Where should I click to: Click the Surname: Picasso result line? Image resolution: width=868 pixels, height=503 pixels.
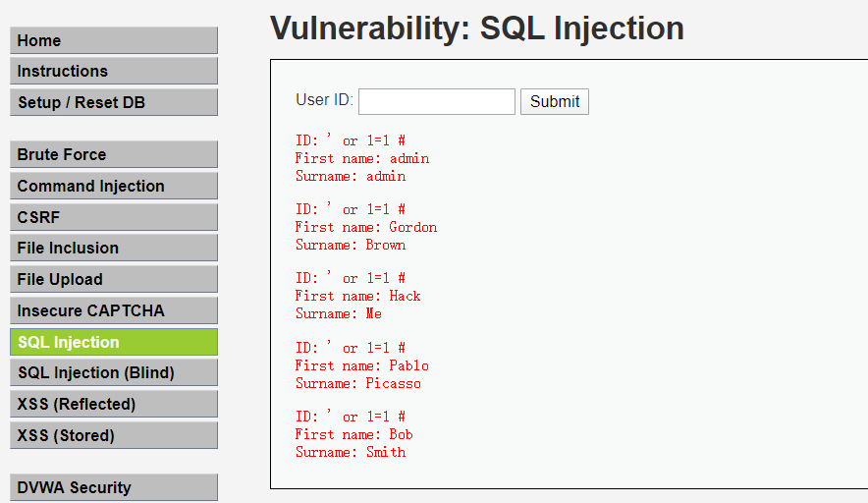click(x=358, y=383)
